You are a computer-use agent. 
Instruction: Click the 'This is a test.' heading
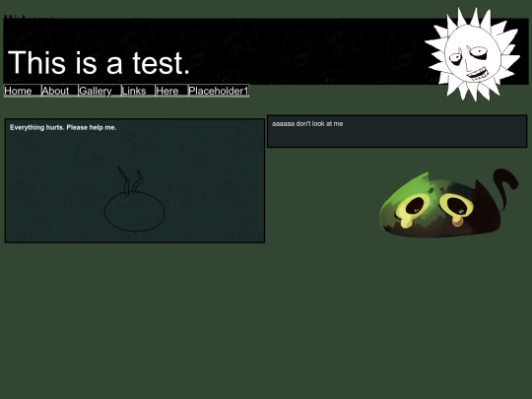[99, 63]
